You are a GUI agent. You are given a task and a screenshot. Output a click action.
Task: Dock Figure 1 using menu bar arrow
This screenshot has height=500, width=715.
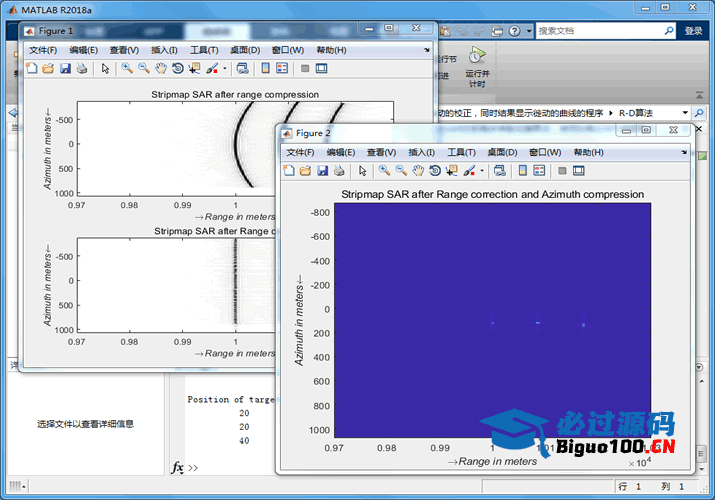coord(427,50)
